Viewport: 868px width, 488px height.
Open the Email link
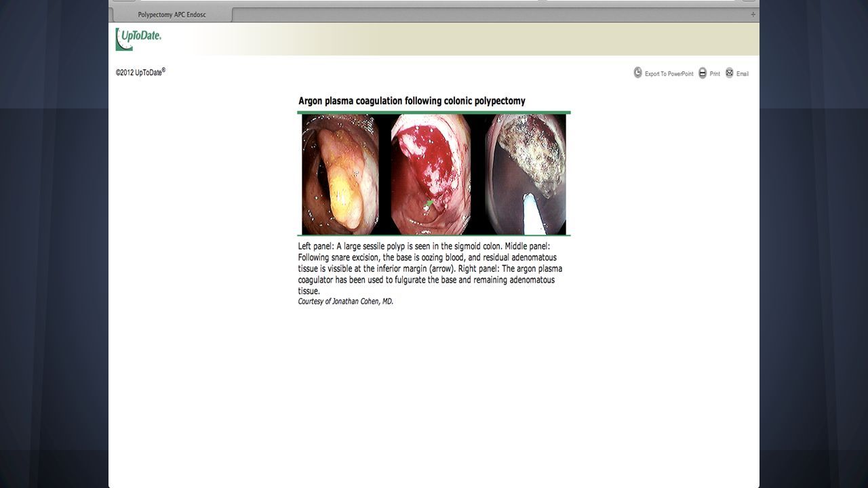point(743,74)
